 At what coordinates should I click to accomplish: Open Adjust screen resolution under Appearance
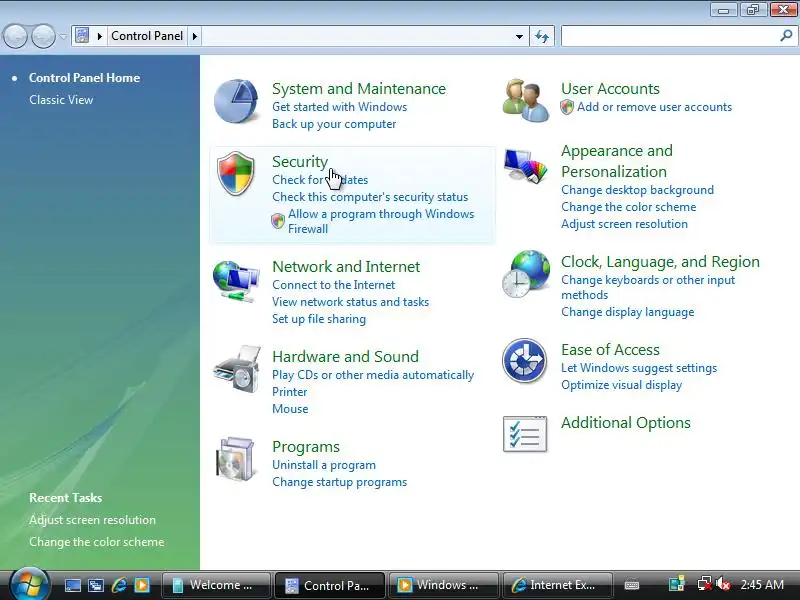coord(624,224)
